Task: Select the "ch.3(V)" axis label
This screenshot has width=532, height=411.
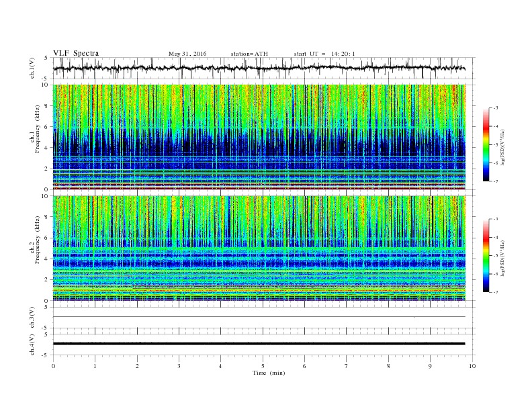Action: coord(32,318)
